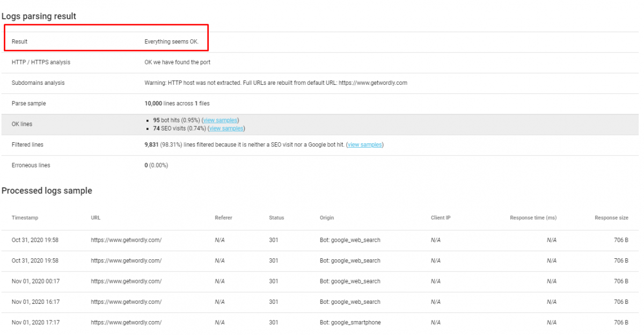Click the Timestamp column header
The image size is (644, 335).
[25, 218]
